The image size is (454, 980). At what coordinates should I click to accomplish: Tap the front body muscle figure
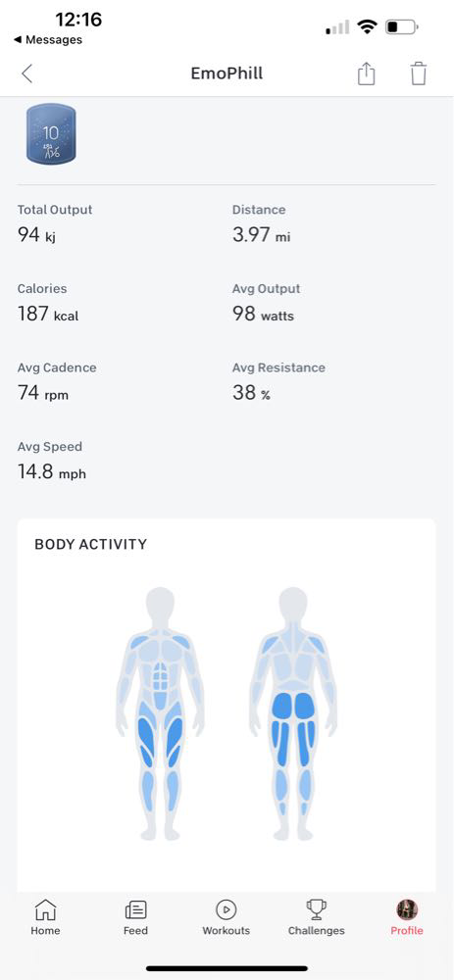click(160, 713)
